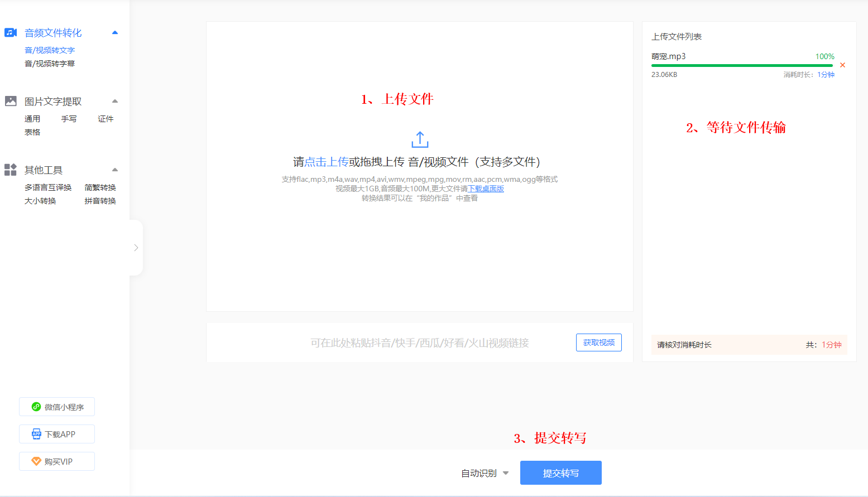Click the 请核对消耗时长 notice
This screenshot has width=868, height=497.
(684, 345)
